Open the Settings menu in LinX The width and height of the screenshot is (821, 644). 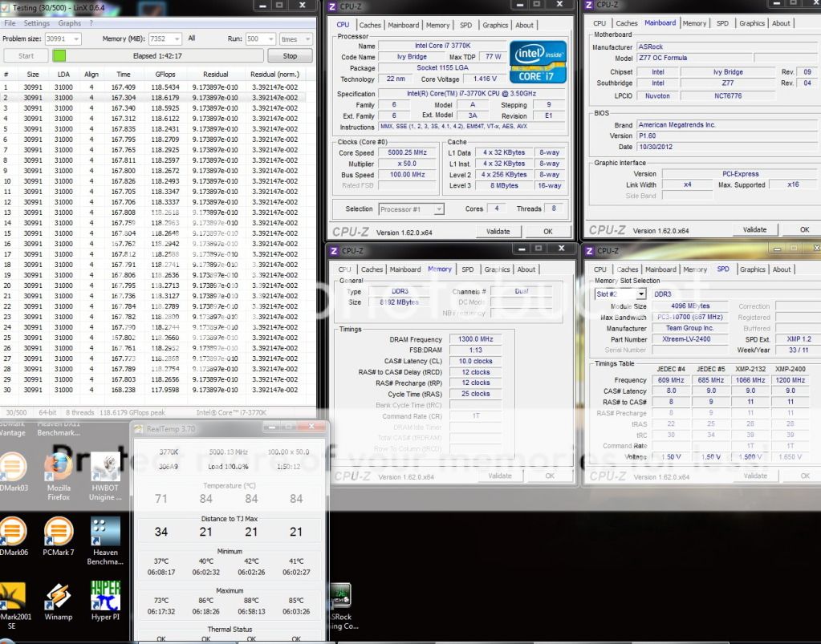36,23
